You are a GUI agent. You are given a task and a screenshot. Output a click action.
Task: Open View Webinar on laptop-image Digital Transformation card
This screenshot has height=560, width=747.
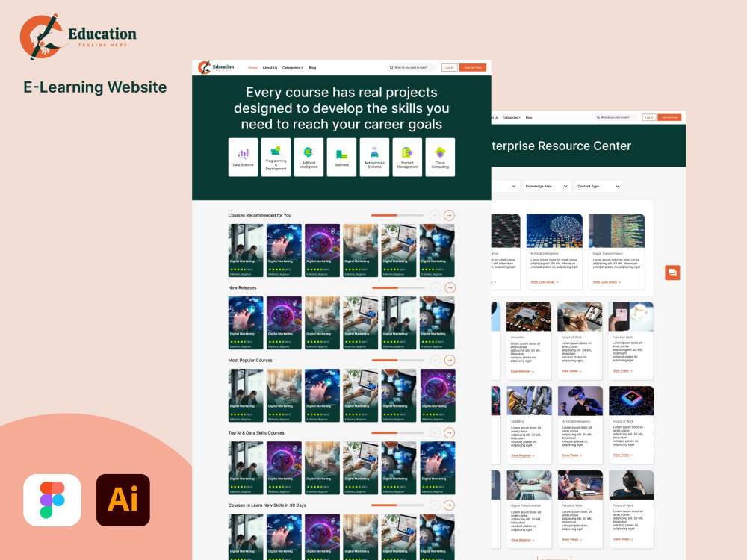[x=523, y=540]
